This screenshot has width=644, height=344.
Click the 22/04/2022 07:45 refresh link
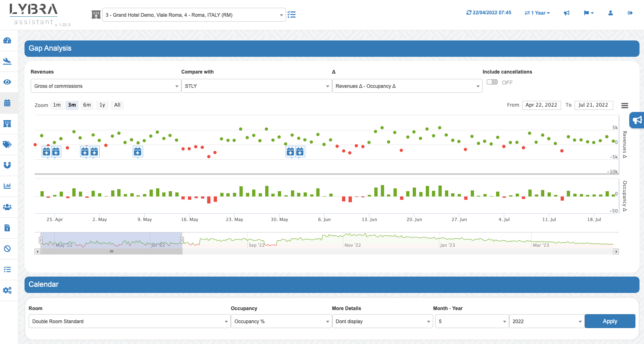coord(489,13)
